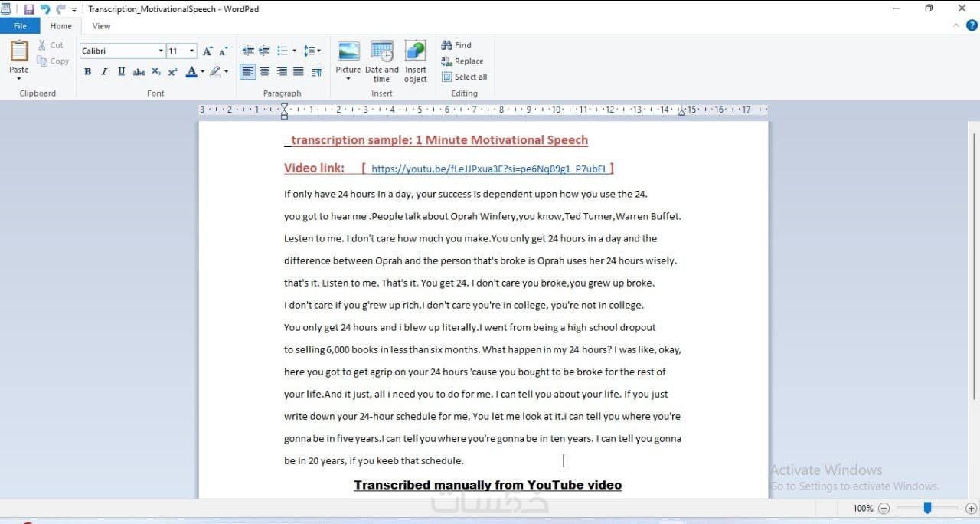Image resolution: width=980 pixels, height=524 pixels.
Task: Open the line spacing dropdown
Action: 312,51
